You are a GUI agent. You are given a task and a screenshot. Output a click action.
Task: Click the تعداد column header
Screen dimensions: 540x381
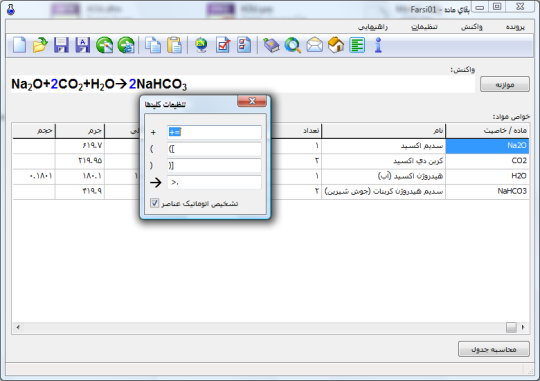[x=297, y=131]
